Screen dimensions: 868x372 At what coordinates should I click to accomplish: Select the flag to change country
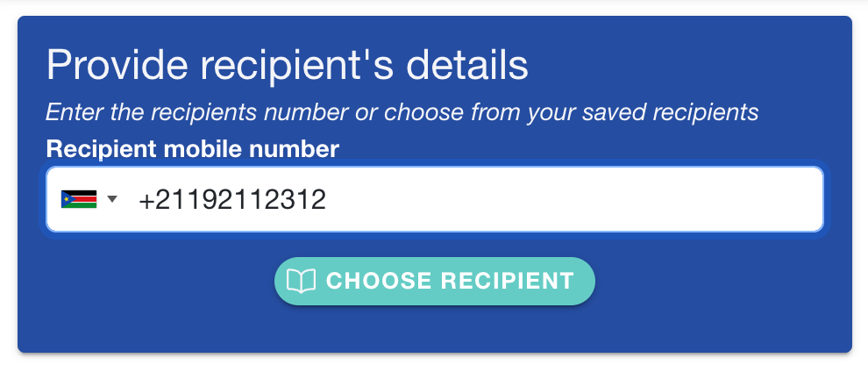tap(78, 200)
